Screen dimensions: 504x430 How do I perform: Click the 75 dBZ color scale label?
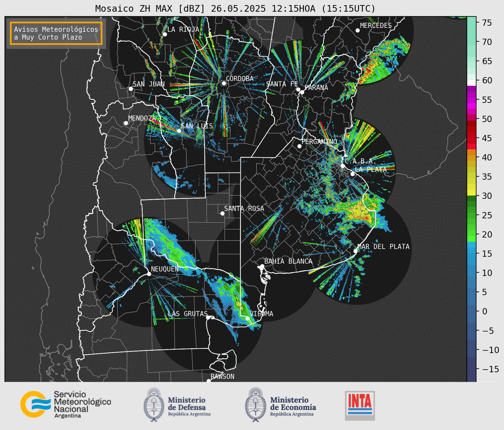[487, 23]
